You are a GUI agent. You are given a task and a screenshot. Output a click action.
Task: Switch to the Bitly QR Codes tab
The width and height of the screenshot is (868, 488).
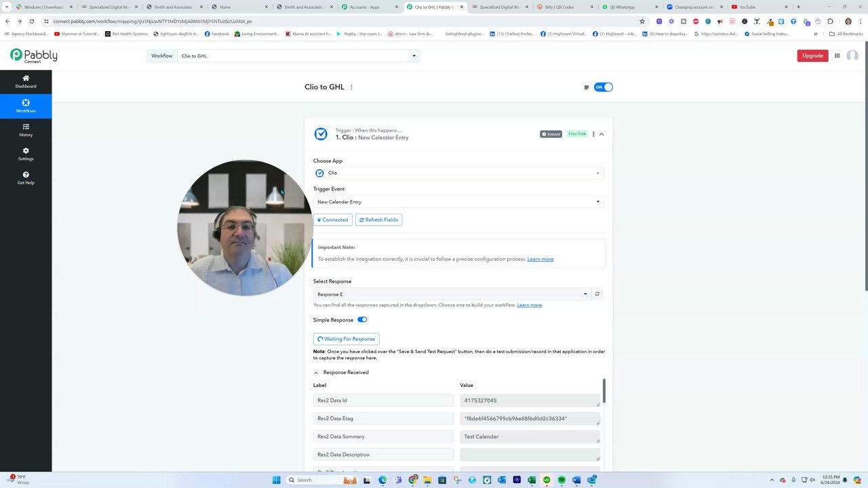coord(564,7)
